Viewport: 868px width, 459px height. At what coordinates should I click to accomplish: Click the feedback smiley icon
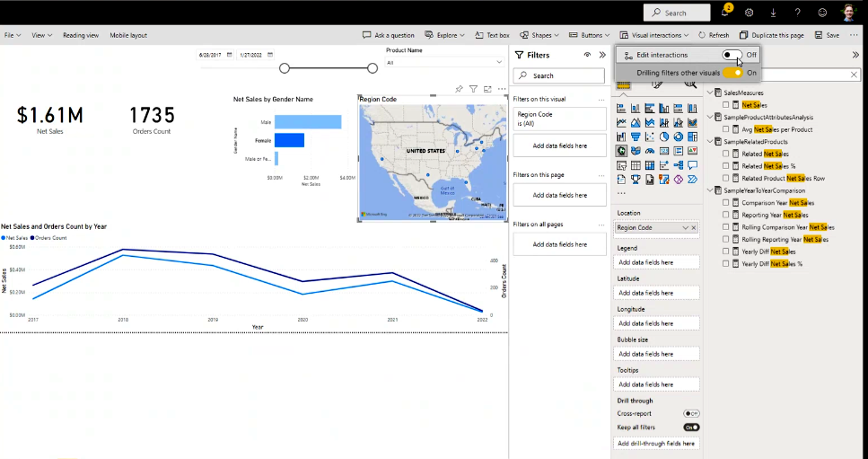pos(822,13)
